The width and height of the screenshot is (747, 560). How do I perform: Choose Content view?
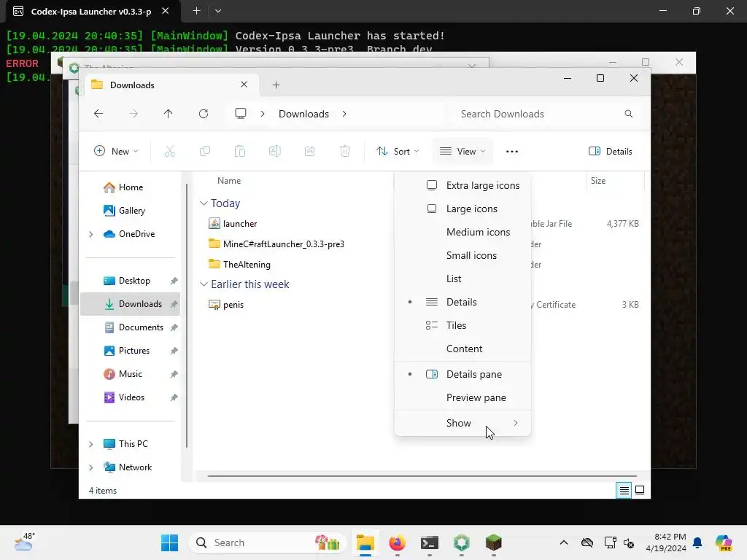pos(463,349)
